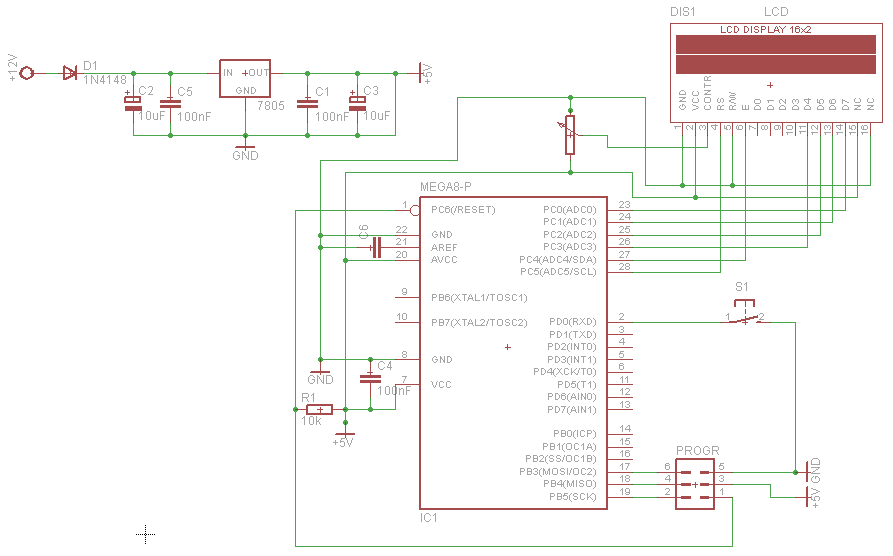Viewport: 893px width, 556px height.
Task: Click the PB5(SCK) pin label
Action: click(572, 497)
